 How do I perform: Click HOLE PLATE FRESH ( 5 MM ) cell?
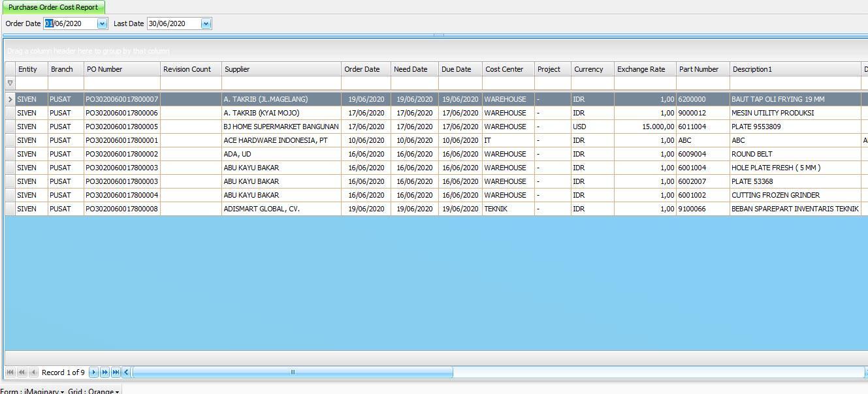click(796, 168)
